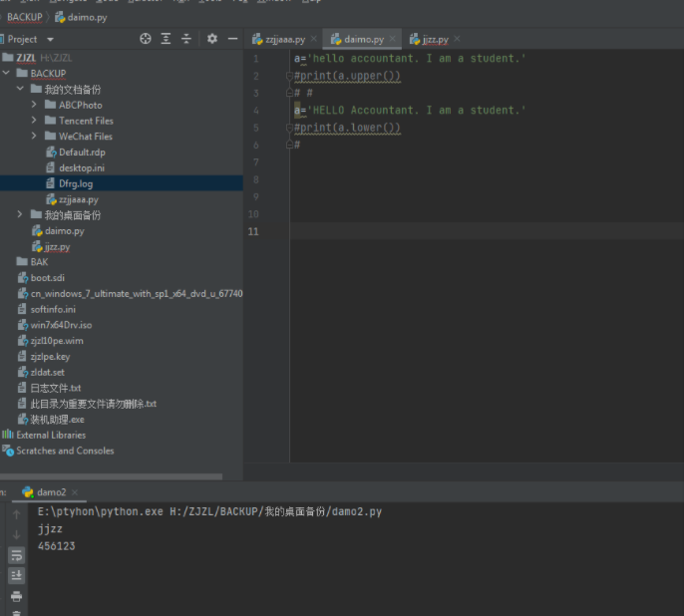Screen dimensions: 684x616
Task: Hide the Project panel with minus icon
Action: (232, 39)
